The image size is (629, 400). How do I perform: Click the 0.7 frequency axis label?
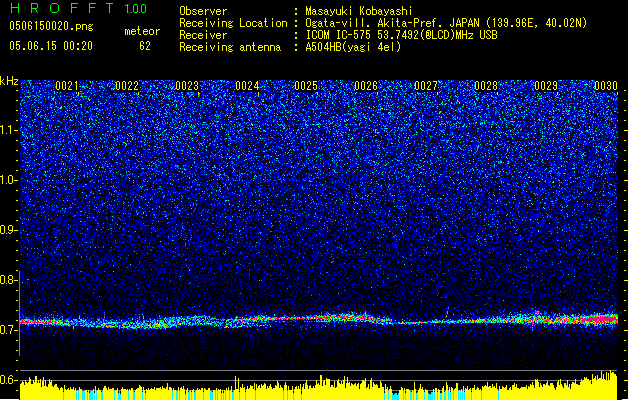(x=8, y=330)
